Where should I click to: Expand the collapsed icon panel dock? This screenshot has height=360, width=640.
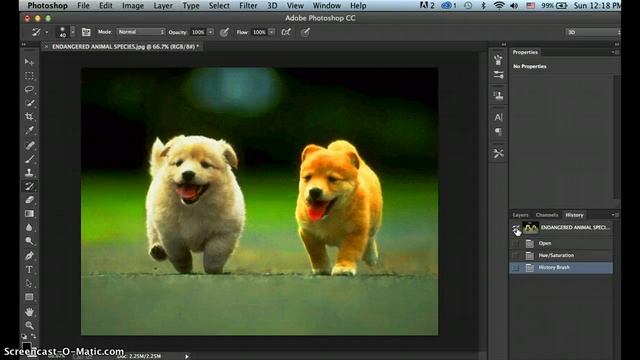tap(504, 44)
